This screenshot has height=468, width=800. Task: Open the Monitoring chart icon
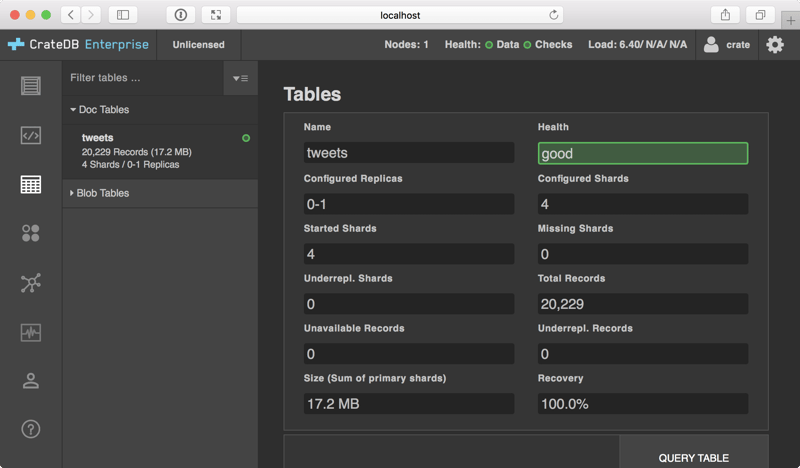coord(31,333)
